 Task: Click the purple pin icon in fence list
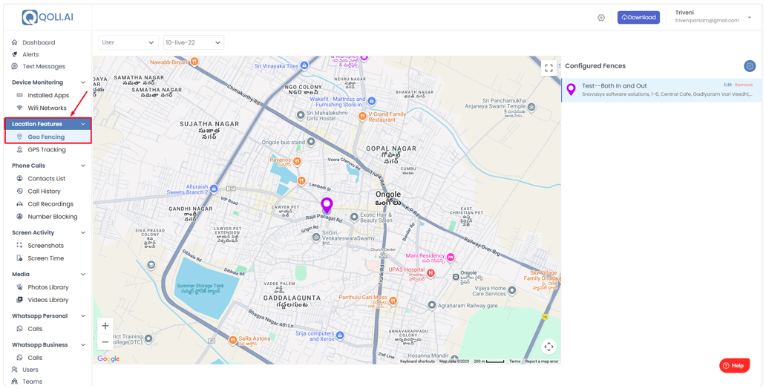point(571,89)
